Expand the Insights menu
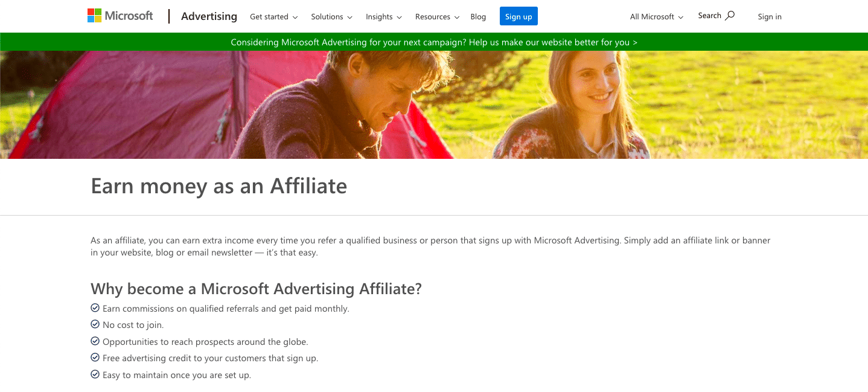 coord(383,17)
